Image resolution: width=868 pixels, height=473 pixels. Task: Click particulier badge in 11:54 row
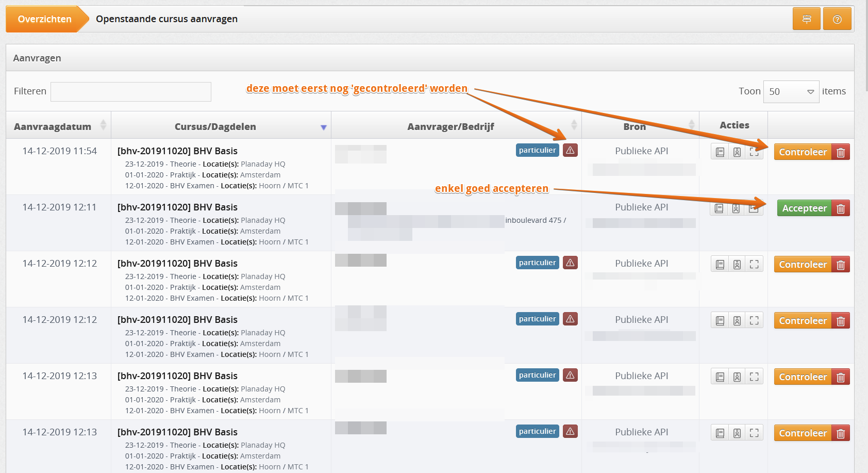click(x=538, y=150)
